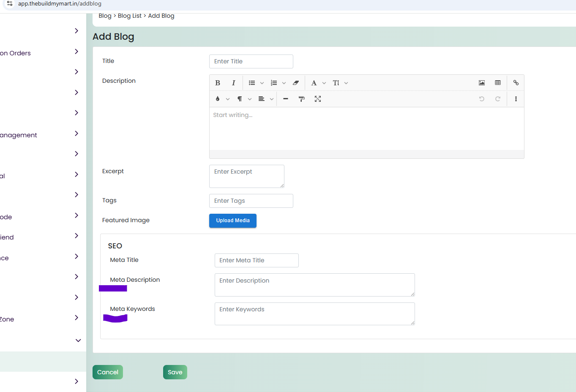
Task: Insert a hyperlink using the link icon
Action: click(516, 83)
